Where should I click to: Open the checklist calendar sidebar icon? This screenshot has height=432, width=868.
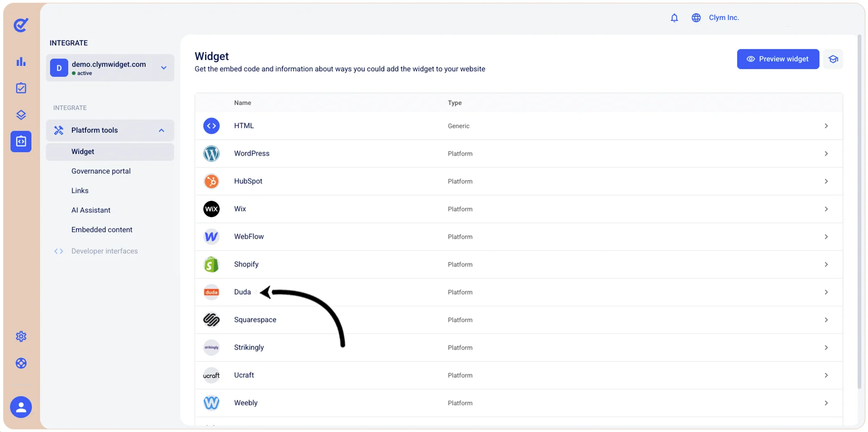(x=21, y=88)
